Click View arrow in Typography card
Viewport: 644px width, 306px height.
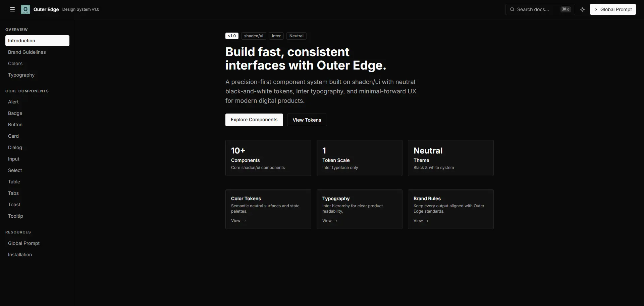tap(330, 221)
